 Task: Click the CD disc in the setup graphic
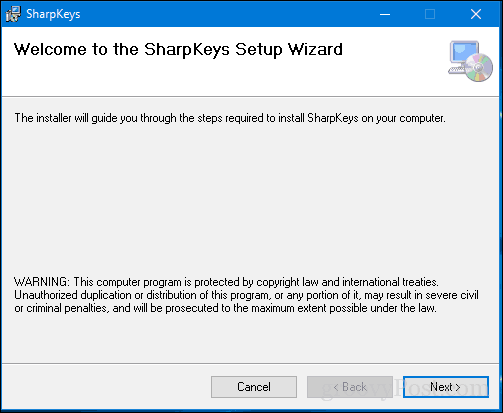pos(479,68)
